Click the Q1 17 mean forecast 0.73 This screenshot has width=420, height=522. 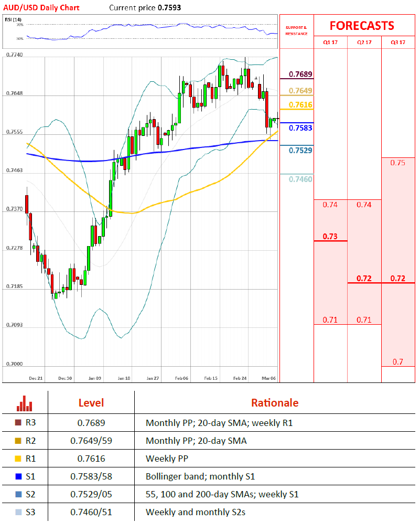click(330, 237)
